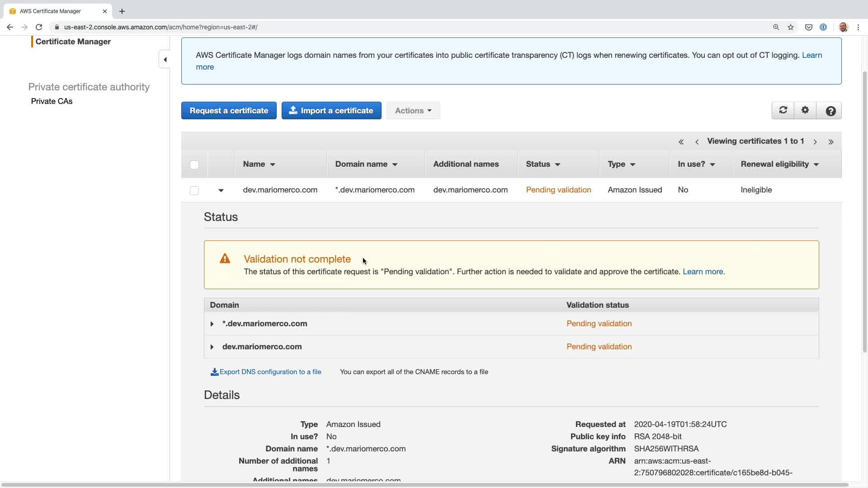Open the gear settings icon

pyautogui.click(x=805, y=110)
